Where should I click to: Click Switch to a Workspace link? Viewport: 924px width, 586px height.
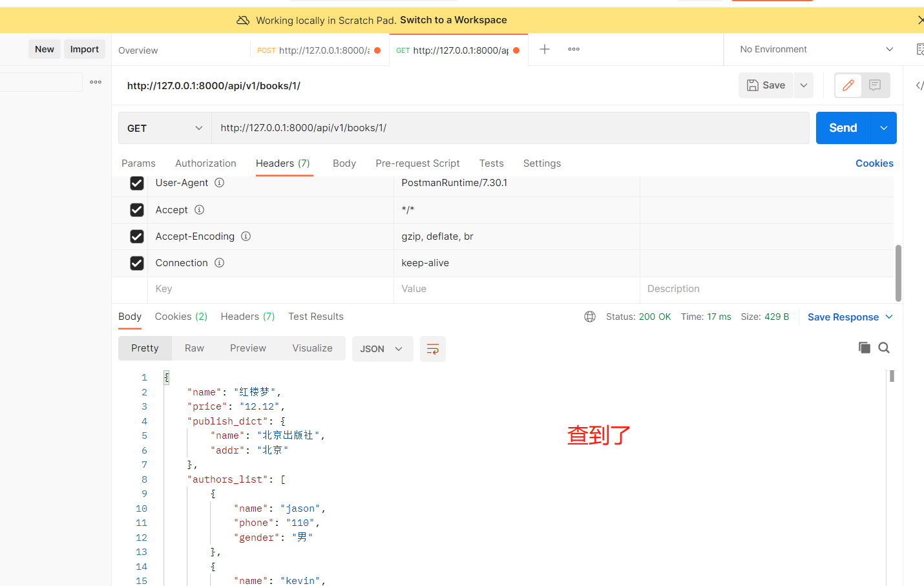click(x=454, y=20)
